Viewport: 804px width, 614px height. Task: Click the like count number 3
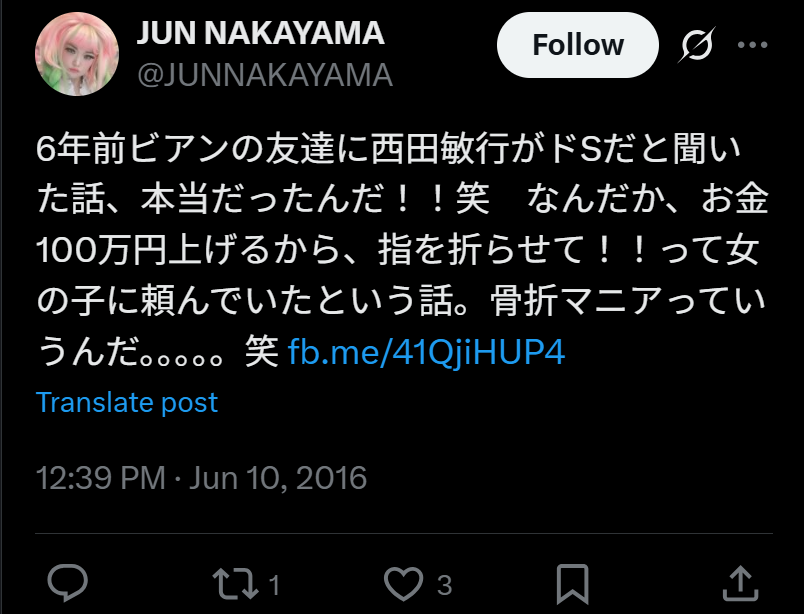pyautogui.click(x=445, y=585)
